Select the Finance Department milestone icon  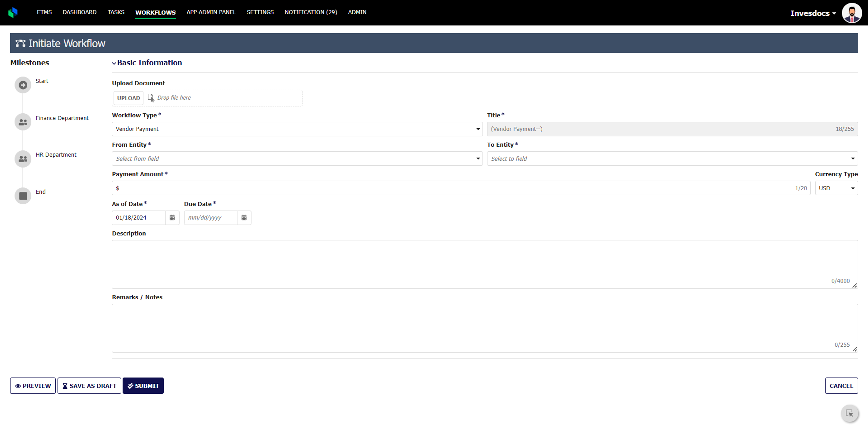[23, 122]
